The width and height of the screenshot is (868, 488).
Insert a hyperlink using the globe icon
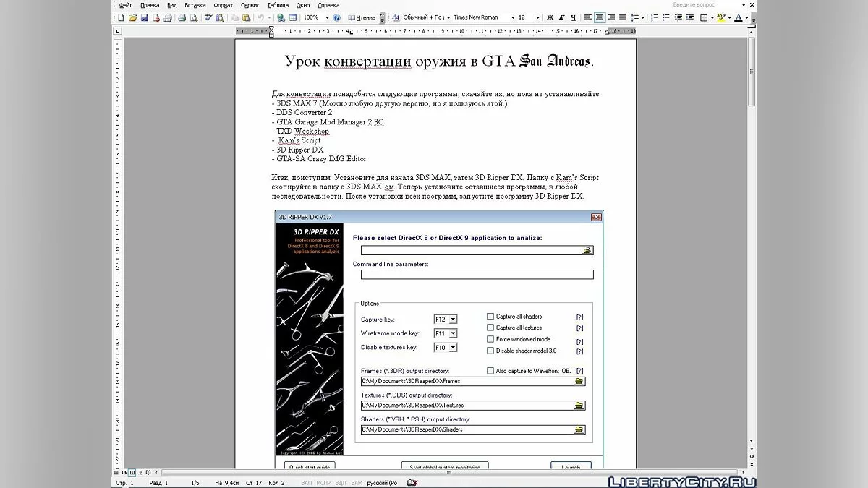click(281, 17)
